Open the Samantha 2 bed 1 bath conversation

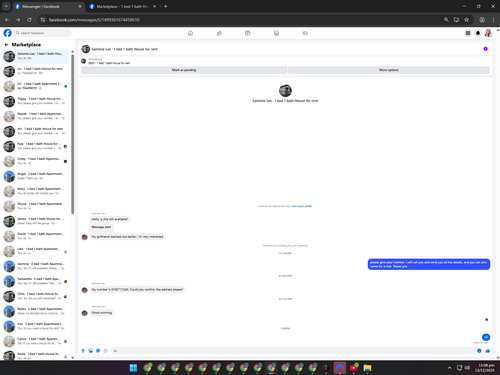[x=35, y=281]
